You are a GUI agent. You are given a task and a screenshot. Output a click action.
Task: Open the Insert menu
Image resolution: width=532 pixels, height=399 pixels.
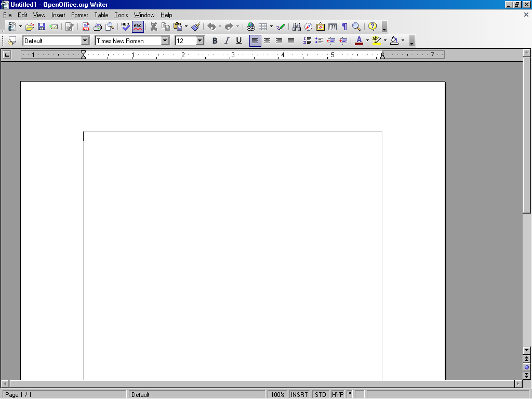(x=58, y=15)
